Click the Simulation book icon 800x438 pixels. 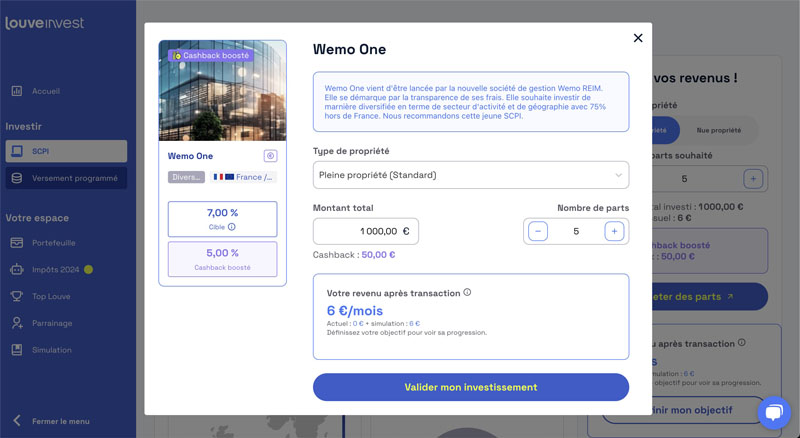(17, 350)
